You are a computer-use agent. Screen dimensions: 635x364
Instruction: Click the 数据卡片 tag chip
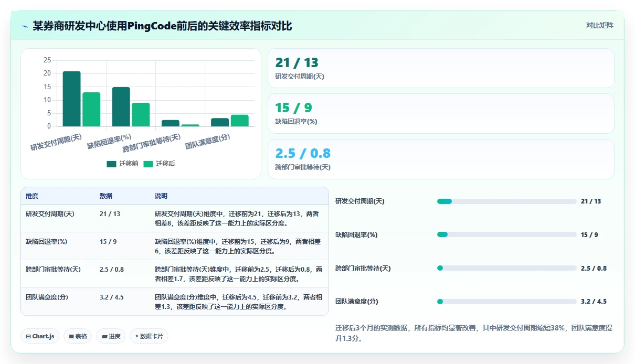tap(149, 336)
